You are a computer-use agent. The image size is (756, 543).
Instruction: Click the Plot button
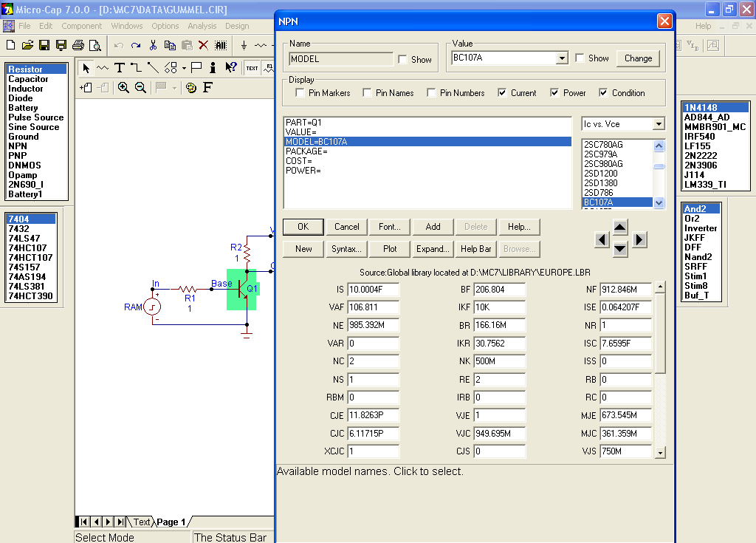[390, 249]
